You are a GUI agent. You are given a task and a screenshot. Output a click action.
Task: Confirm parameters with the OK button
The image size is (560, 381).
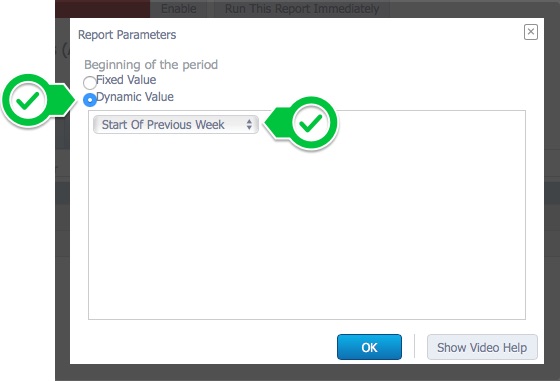(x=369, y=347)
